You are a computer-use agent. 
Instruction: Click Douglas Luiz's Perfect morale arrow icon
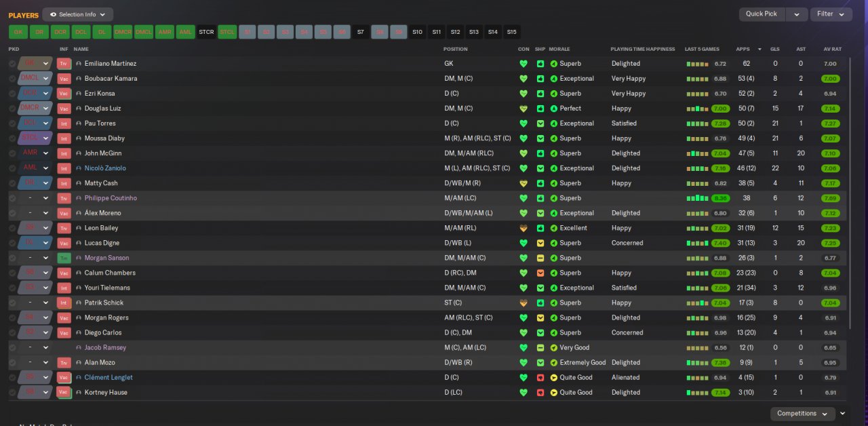553,109
